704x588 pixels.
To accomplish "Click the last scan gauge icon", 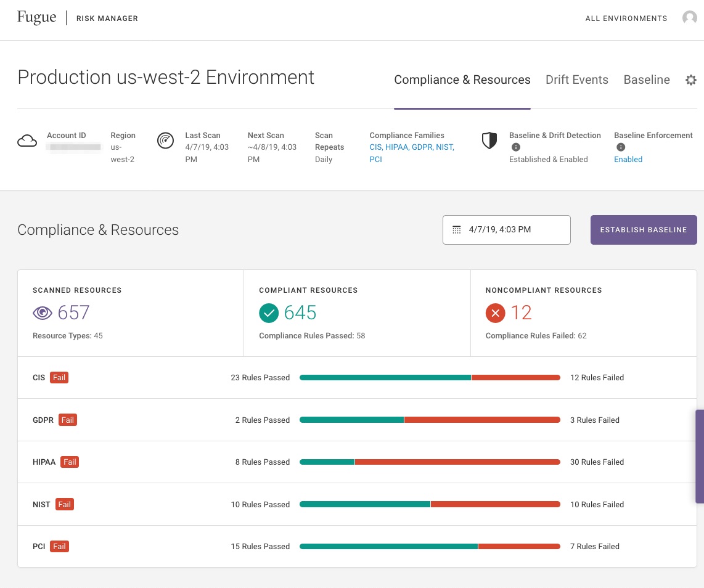I will point(165,141).
